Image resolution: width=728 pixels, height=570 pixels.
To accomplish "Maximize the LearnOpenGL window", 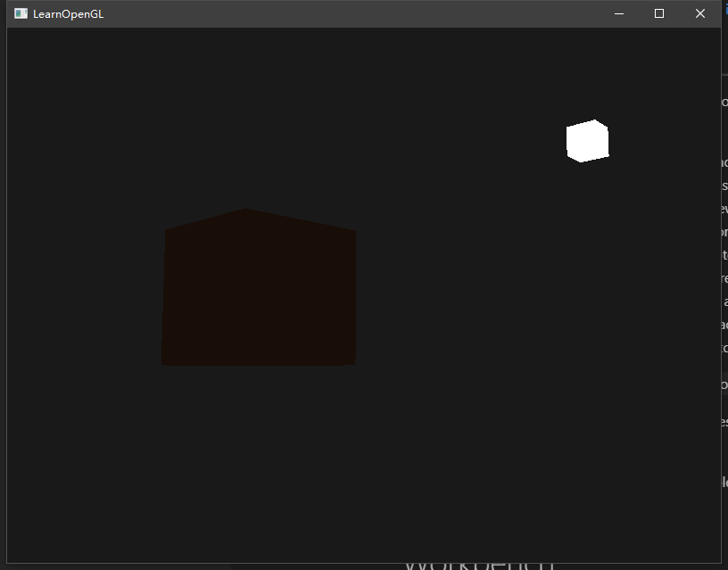I will (658, 14).
